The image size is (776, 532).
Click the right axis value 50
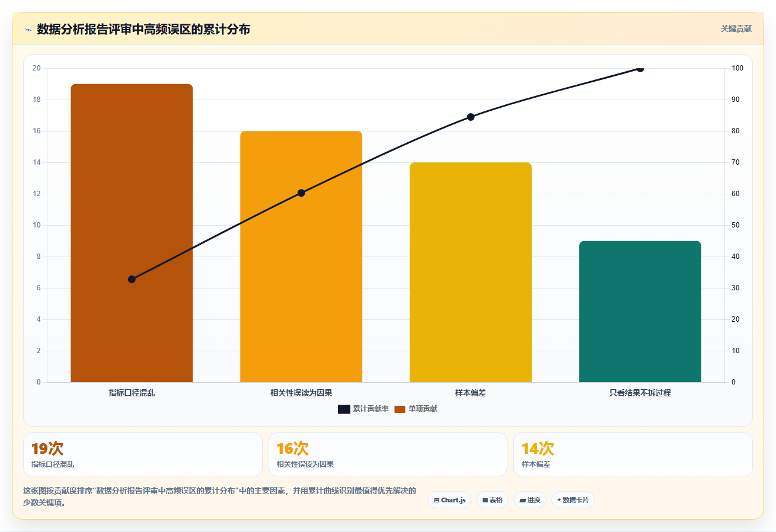pos(735,225)
